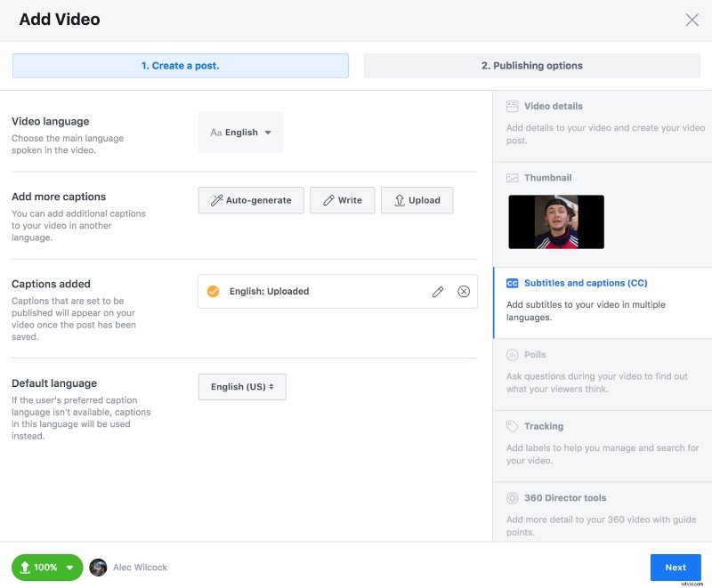Click the Video details icon

click(x=513, y=105)
